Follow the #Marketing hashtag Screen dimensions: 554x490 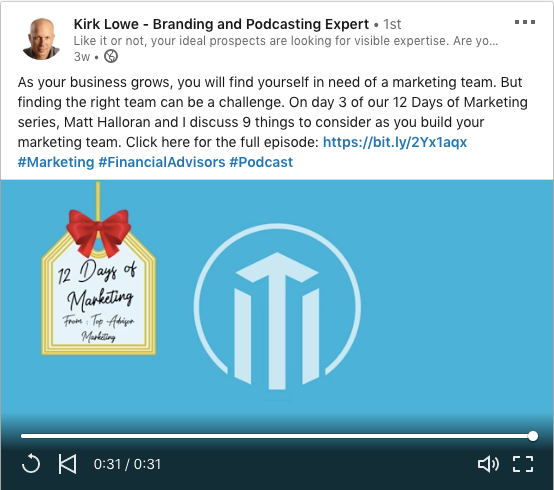(56, 162)
